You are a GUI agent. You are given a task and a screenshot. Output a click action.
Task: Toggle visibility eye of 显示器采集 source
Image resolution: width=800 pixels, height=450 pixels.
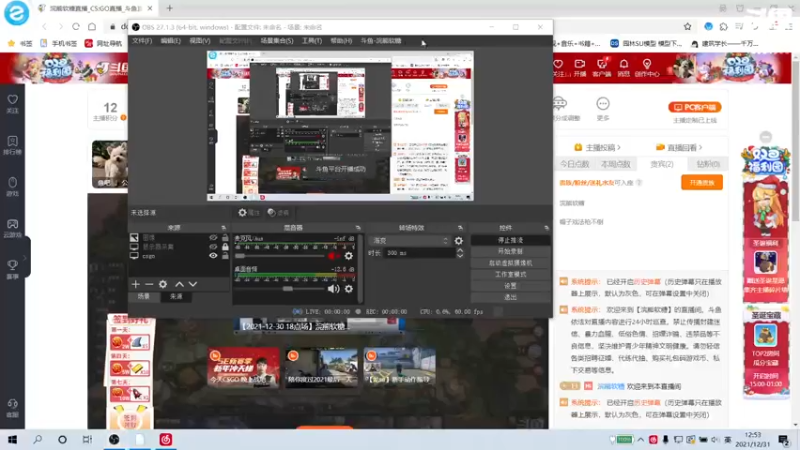pyautogui.click(x=213, y=246)
